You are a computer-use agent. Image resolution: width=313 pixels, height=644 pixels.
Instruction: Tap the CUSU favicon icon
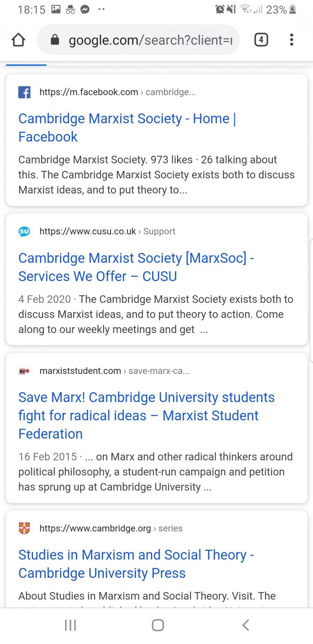[24, 231]
